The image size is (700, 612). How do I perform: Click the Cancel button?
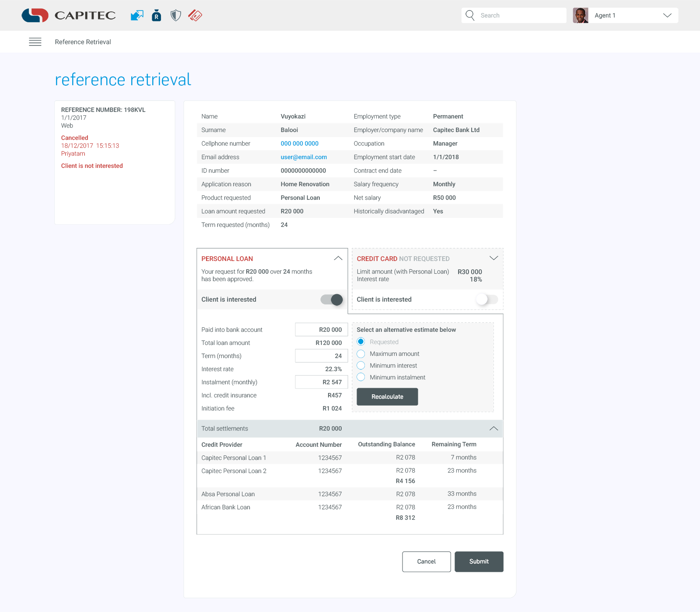427,562
